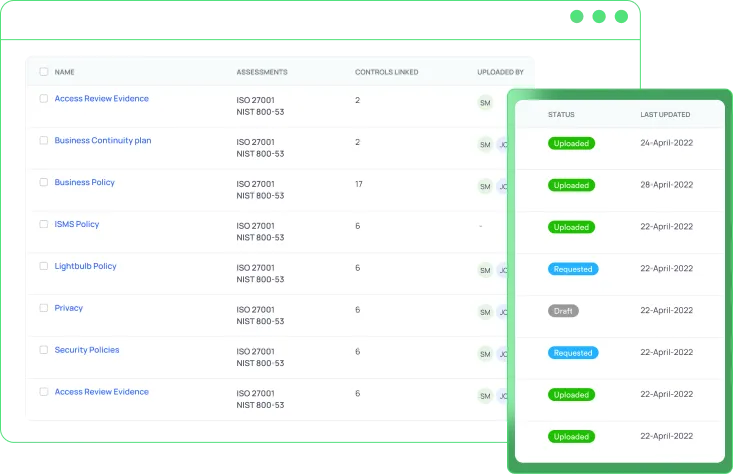Select SM avatar in Lightbulb Policy row
The height and width of the screenshot is (474, 733).
click(485, 270)
